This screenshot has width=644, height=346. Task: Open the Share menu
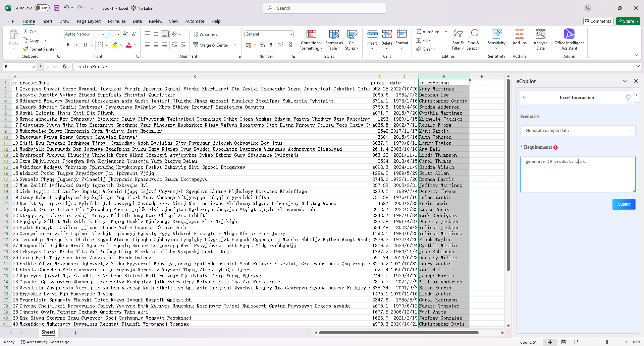click(628, 21)
